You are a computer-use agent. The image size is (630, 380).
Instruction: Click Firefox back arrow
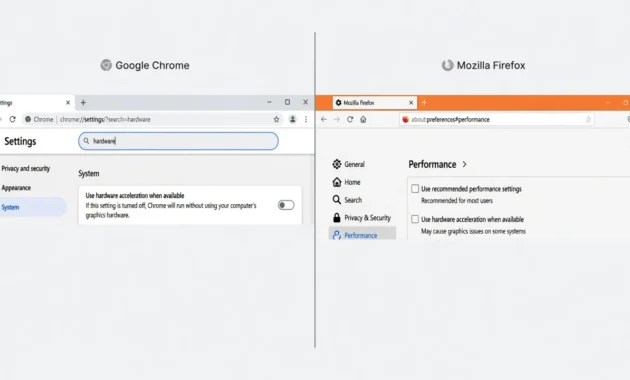[x=324, y=119]
